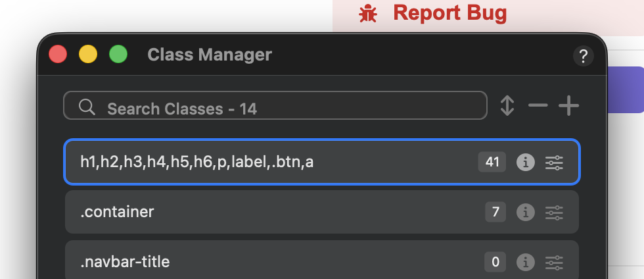The width and height of the screenshot is (644, 279).
Task: Select the h1,h2,h3,h4,h5,h6,p,label,.btn,a class row
Action: coord(263,161)
